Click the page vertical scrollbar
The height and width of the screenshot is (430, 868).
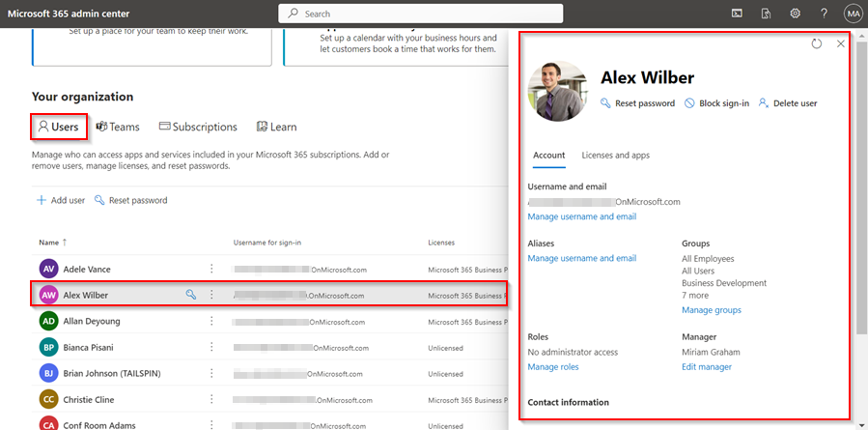pos(862,188)
